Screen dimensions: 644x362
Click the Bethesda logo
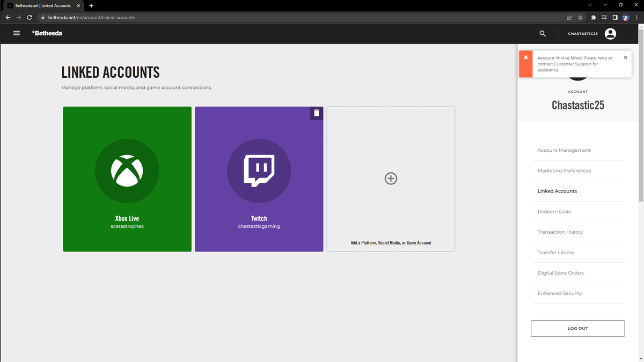pyautogui.click(x=47, y=33)
